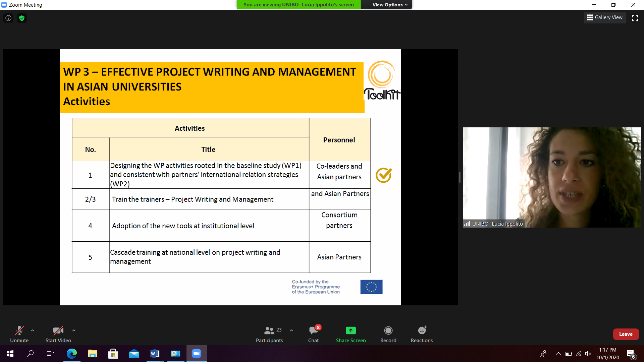The height and width of the screenshot is (362, 644).
Task: Open the Participants panel
Action: point(269,334)
